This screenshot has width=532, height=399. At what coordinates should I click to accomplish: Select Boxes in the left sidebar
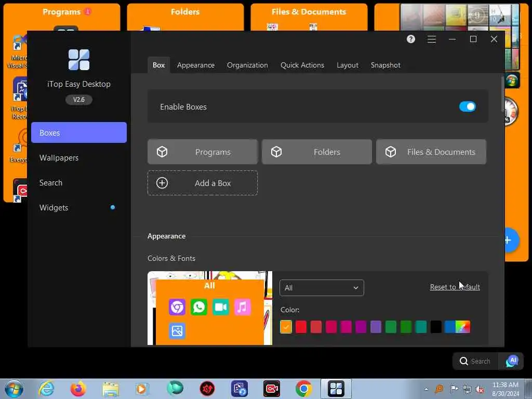tap(79, 132)
